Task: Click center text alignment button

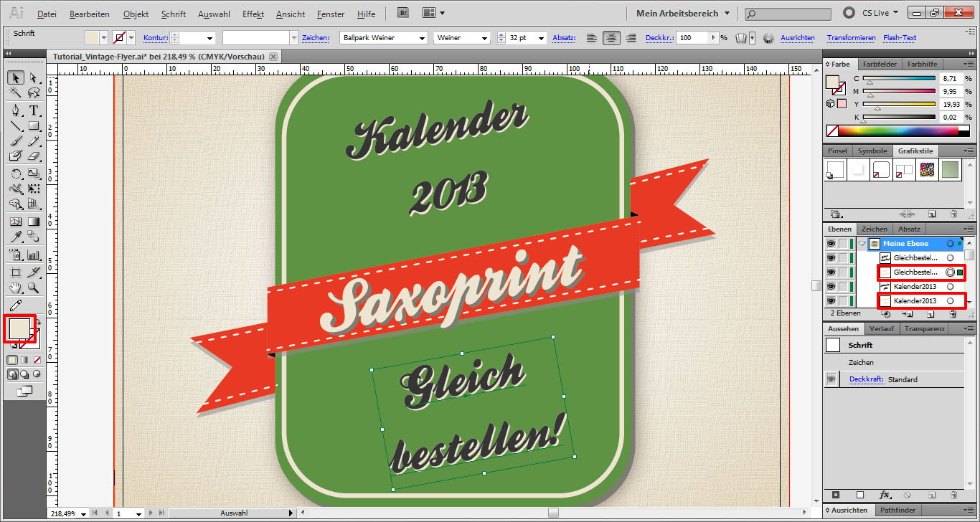Action: click(x=611, y=38)
